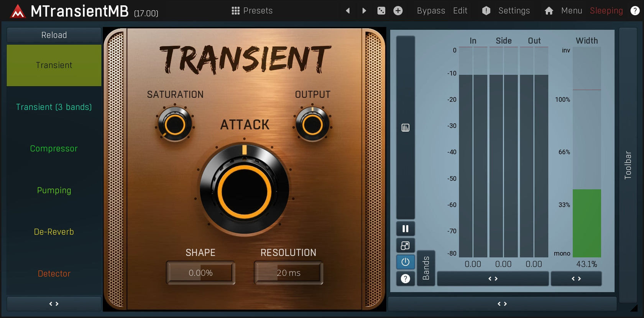Image resolution: width=644 pixels, height=318 pixels.
Task: Pause the meter display
Action: click(x=405, y=229)
